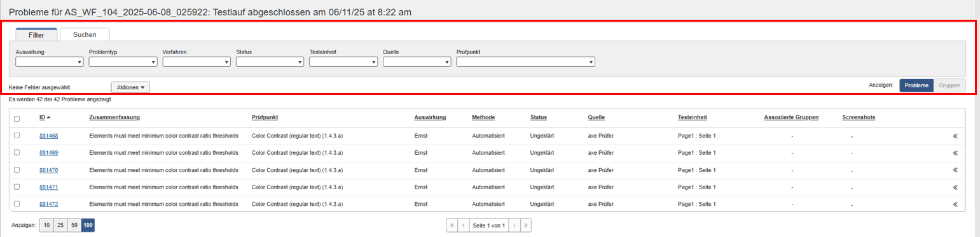Check the box for issue 881471
The width and height of the screenshot is (980, 237).
click(x=17, y=187)
